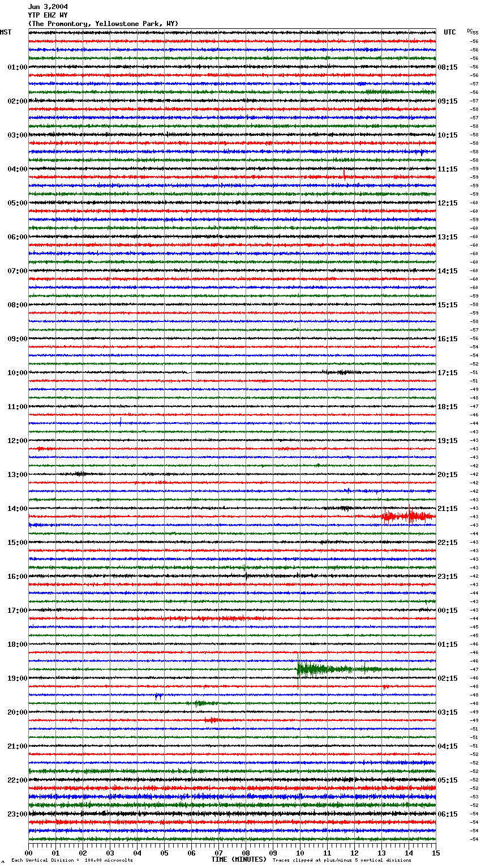Image resolution: width=481 pixels, height=868 pixels.
Task: Click the 00:15 UTC time label
Action: (448, 611)
